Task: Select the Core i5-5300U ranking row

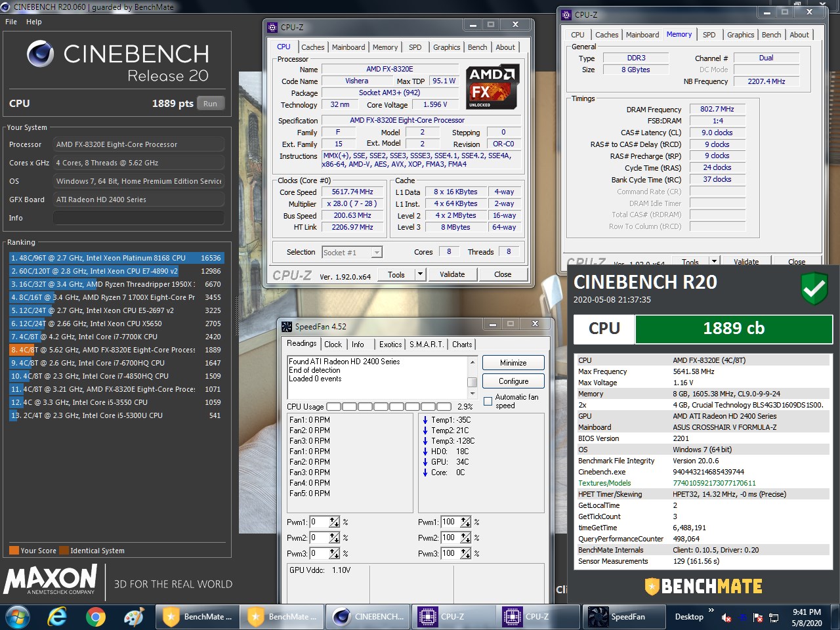Action: [x=116, y=415]
